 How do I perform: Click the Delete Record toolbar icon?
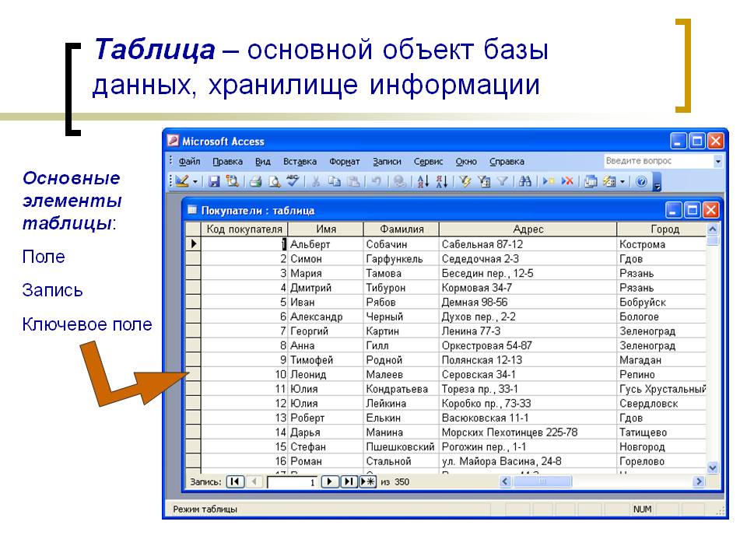click(x=567, y=181)
